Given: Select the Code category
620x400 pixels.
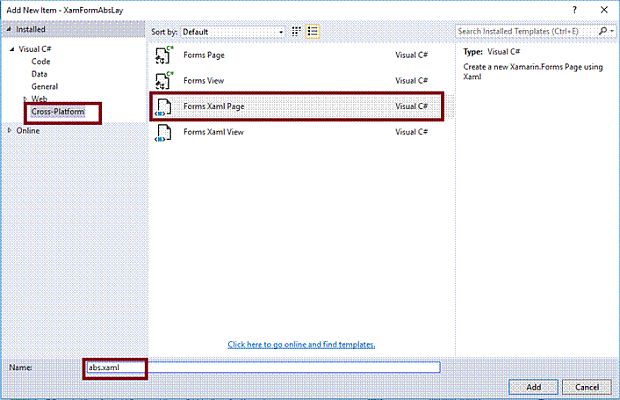Looking at the screenshot, I should pyautogui.click(x=41, y=62).
